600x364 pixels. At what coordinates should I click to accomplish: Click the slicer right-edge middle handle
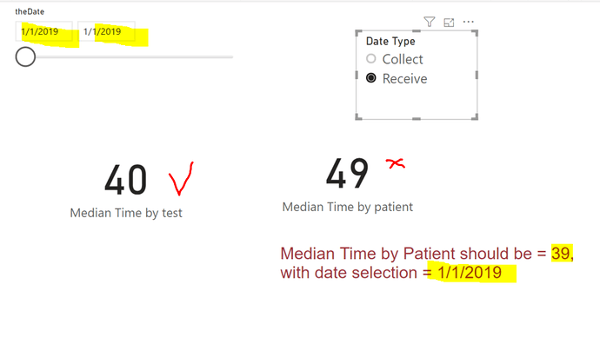(x=477, y=75)
